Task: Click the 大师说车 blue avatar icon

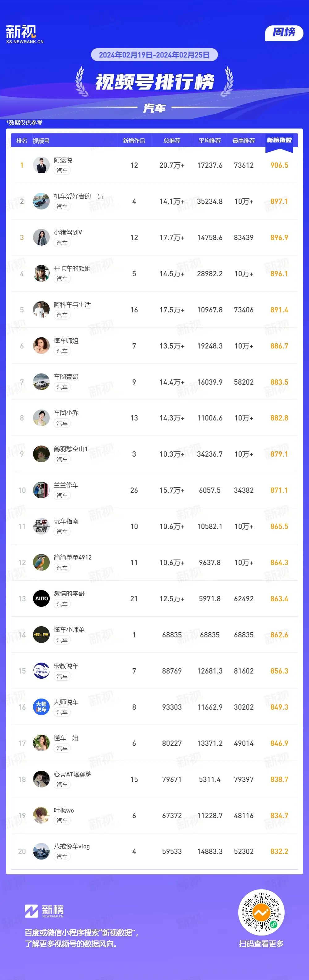Action: (x=41, y=707)
